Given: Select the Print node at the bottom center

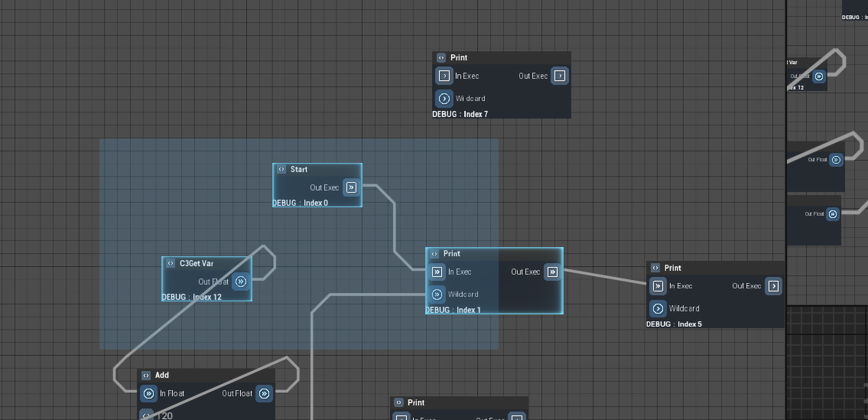Looking at the screenshot, I should coord(416,402).
